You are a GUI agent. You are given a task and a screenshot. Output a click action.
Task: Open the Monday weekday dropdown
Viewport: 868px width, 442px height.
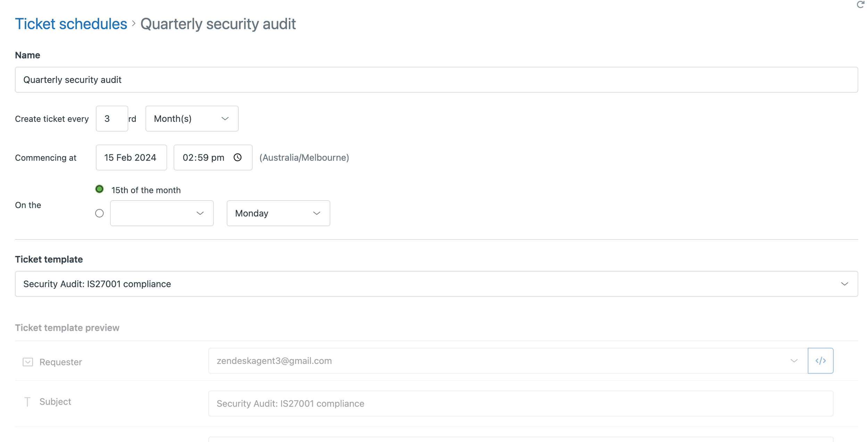tap(278, 213)
